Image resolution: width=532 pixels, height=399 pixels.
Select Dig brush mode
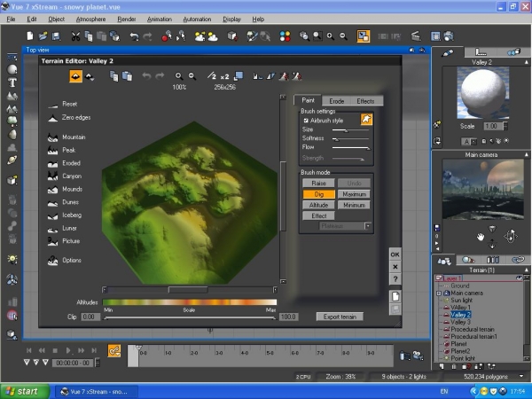(319, 194)
